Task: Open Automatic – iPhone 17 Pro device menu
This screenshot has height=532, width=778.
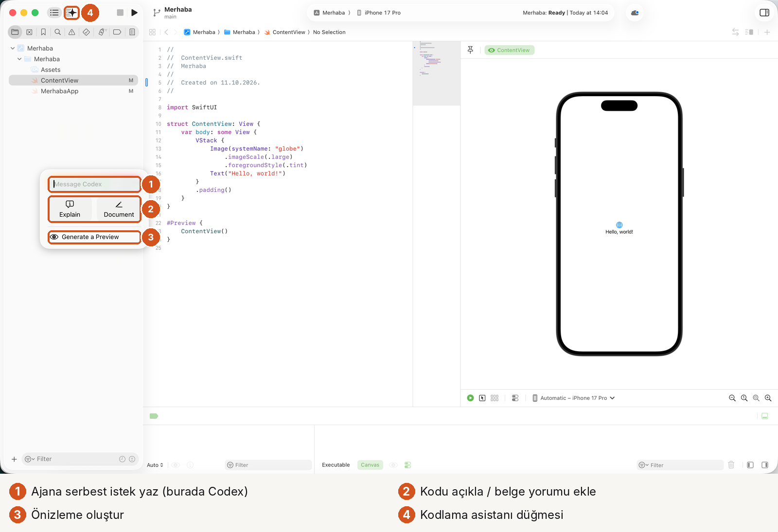Action: pos(574,398)
